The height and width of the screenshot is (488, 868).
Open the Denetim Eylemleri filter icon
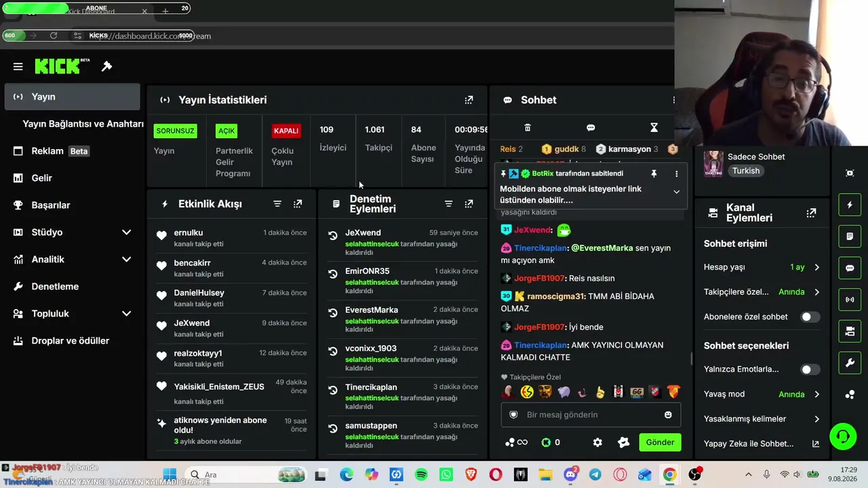[448, 204]
